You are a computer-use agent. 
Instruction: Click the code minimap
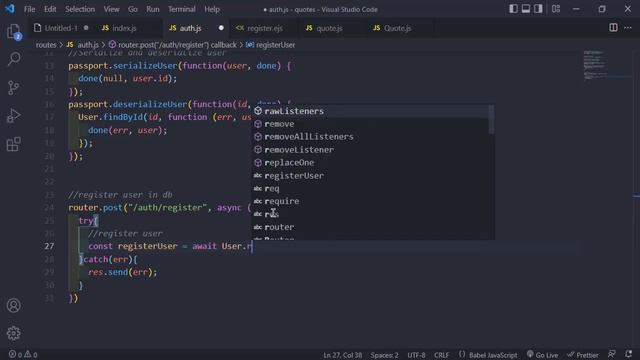click(595, 65)
